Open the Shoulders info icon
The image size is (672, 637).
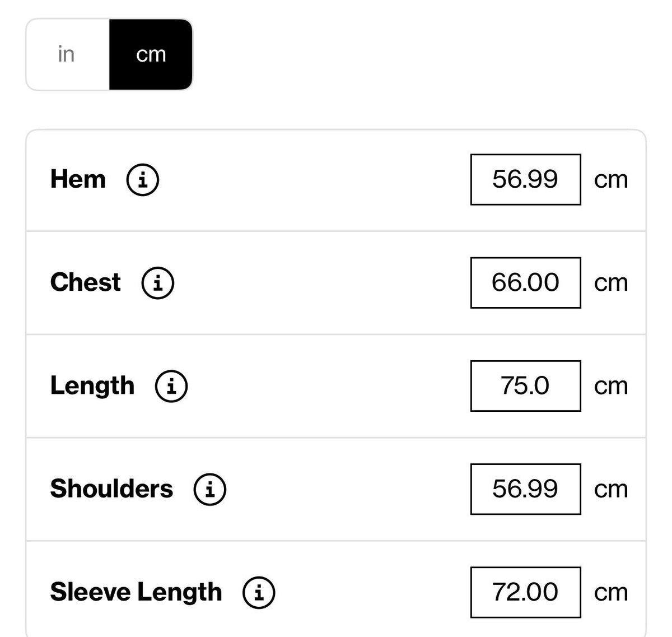point(210,489)
